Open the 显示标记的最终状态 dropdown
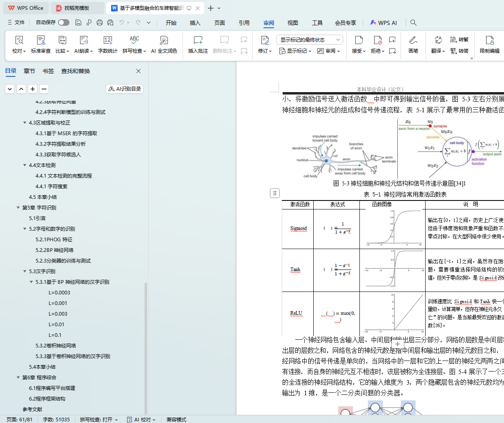The width and height of the screenshot is (504, 423). click(x=309, y=40)
